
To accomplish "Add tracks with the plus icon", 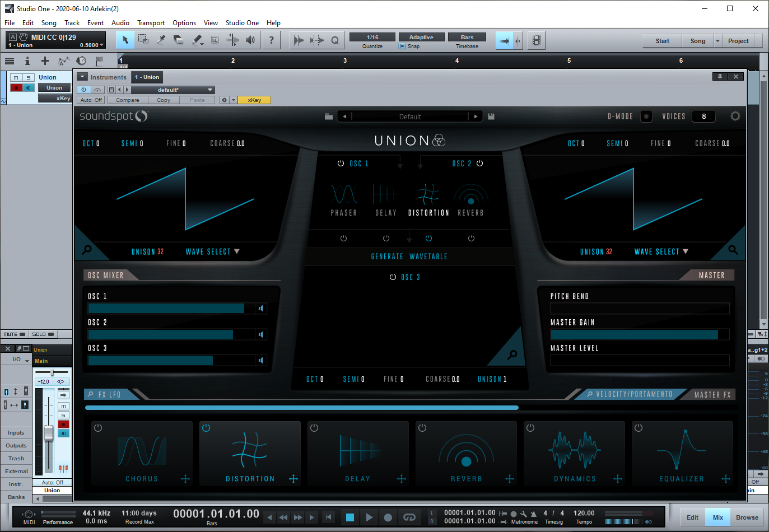I will [45, 60].
